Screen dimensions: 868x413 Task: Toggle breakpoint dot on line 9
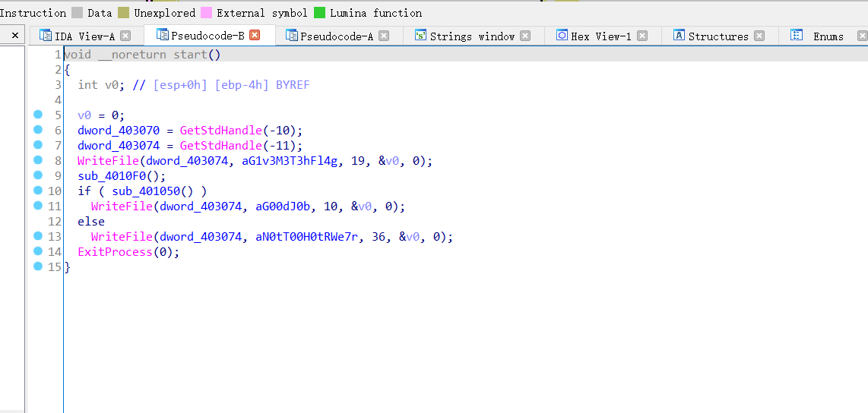tap(38, 175)
